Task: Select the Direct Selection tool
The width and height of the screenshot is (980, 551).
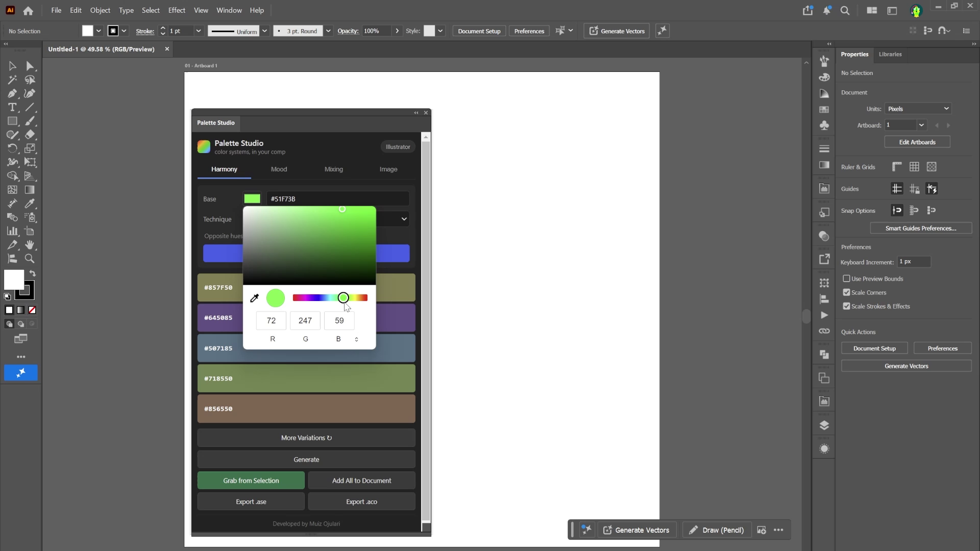Action: tap(30, 66)
